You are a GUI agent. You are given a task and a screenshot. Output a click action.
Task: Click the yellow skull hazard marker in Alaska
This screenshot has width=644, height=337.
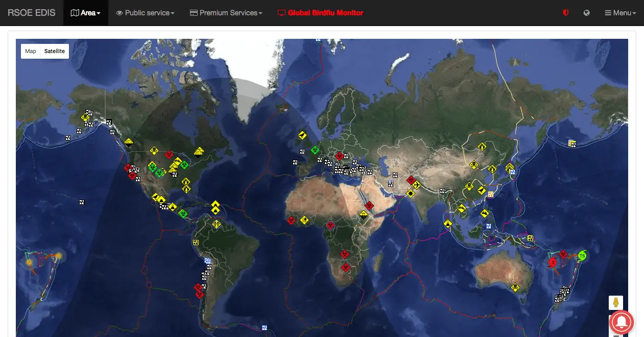tap(85, 117)
